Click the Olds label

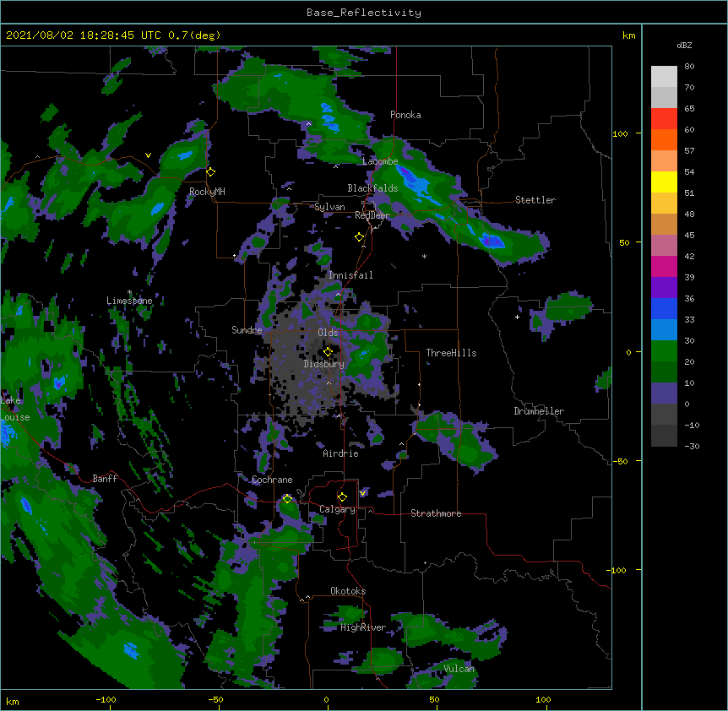tap(328, 333)
